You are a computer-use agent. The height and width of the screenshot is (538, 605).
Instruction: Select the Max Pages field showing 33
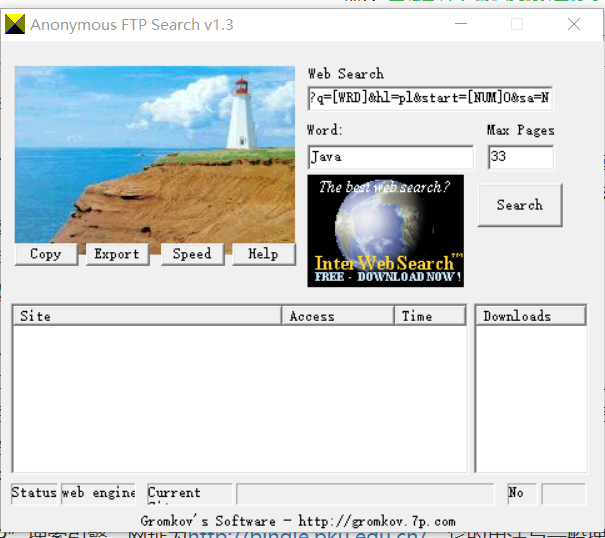[521, 157]
